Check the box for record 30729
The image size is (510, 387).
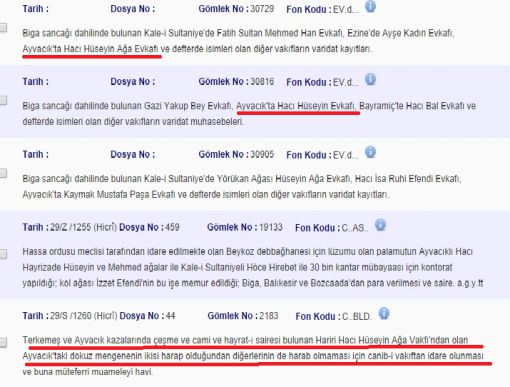point(3,28)
